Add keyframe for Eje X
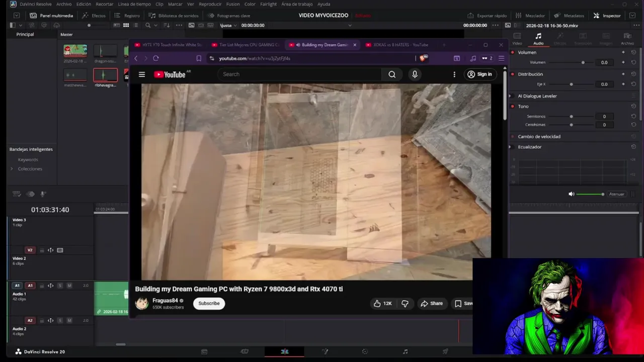644x362 pixels. point(623,84)
